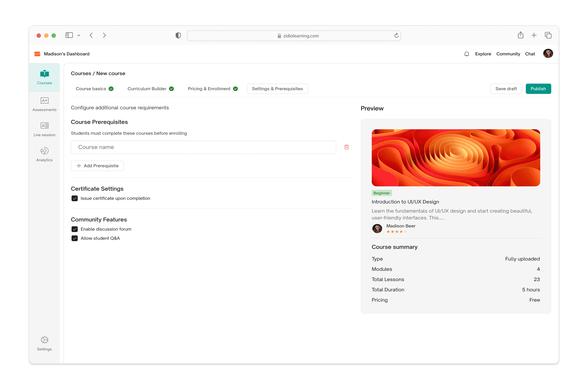Rate via the orange star rating
588x392 pixels.
(x=396, y=232)
